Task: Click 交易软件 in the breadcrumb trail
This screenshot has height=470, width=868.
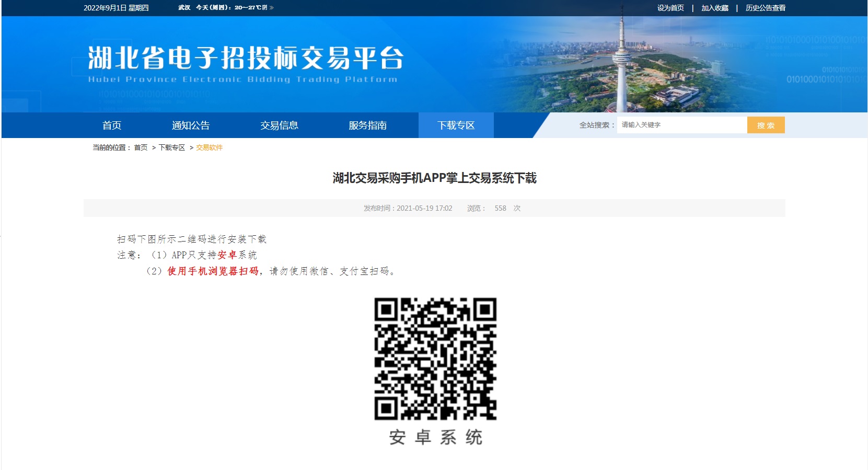Action: coord(209,147)
